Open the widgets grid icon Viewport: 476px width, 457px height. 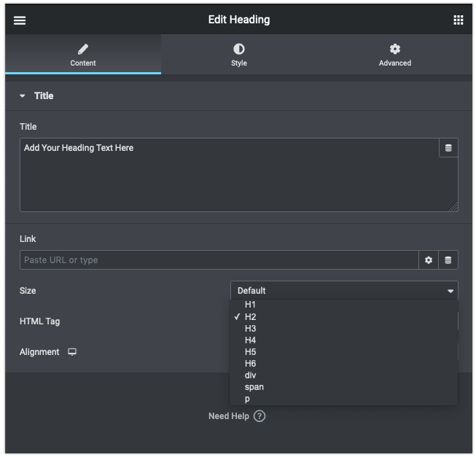click(458, 20)
